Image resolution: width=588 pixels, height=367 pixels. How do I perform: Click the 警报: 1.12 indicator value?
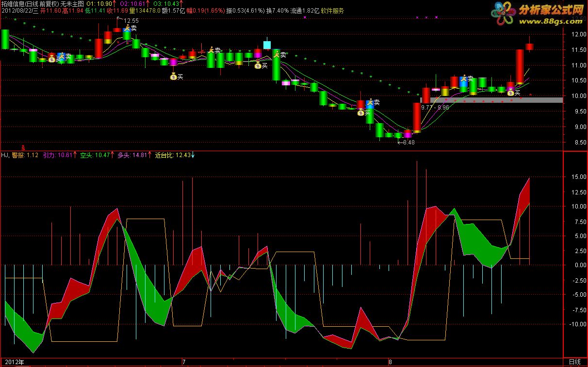click(x=25, y=155)
